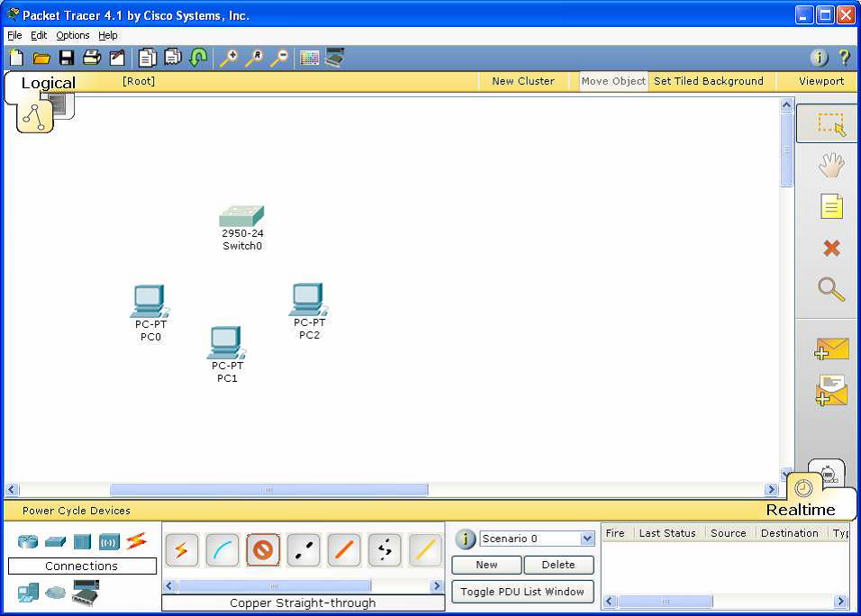The height and width of the screenshot is (616, 861).
Task: Pick the Console cable type
Action: (x=222, y=550)
